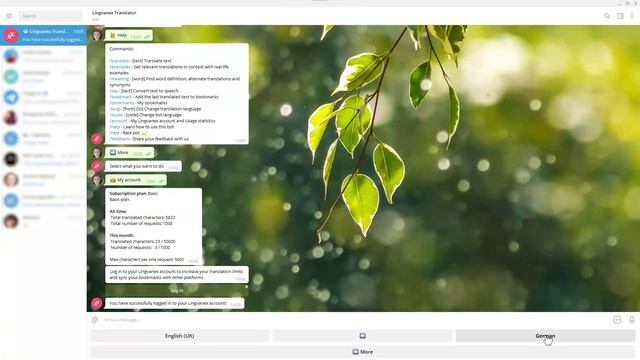This screenshot has height=360, width=640.
Task: Open the Lingvanex Translator chat in sidebar
Action: (x=43, y=36)
